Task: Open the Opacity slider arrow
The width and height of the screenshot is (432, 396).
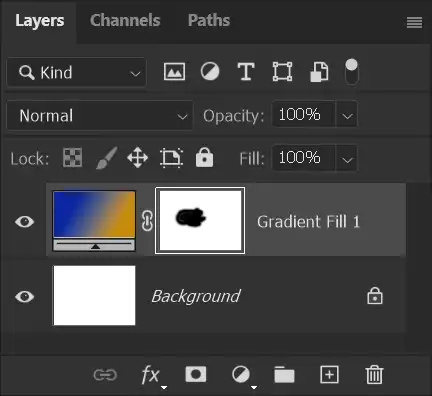Action: tap(347, 116)
